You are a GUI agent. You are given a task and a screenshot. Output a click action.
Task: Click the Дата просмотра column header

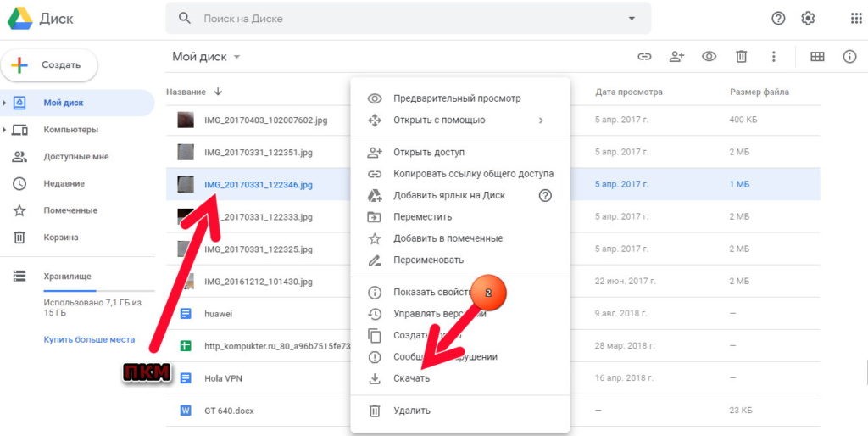pos(629,92)
